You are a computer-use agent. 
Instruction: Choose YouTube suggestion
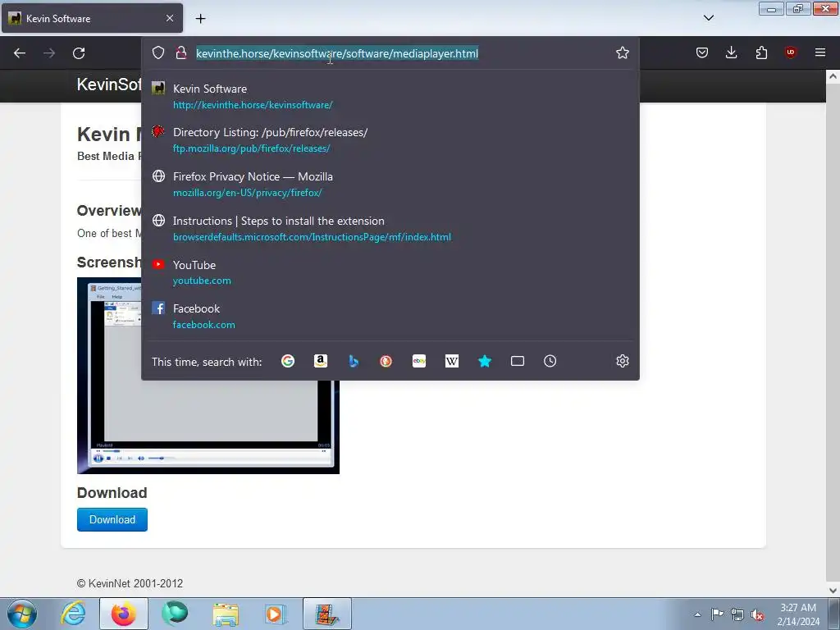(390, 272)
